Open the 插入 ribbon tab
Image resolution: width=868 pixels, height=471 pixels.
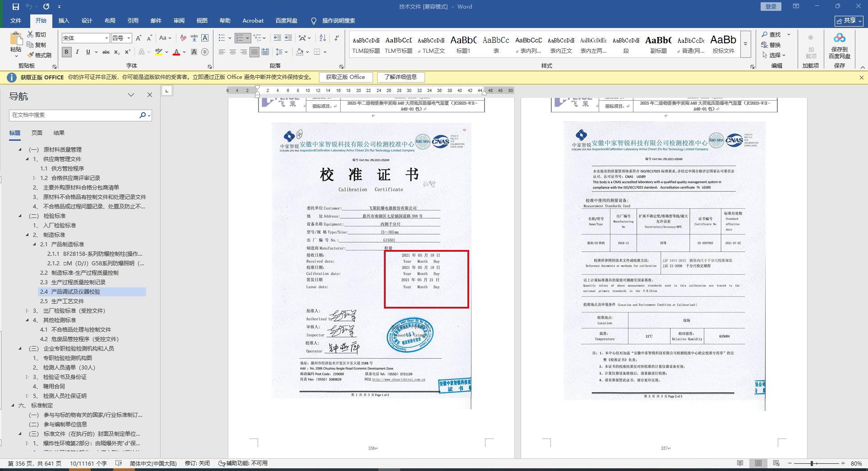click(64, 21)
